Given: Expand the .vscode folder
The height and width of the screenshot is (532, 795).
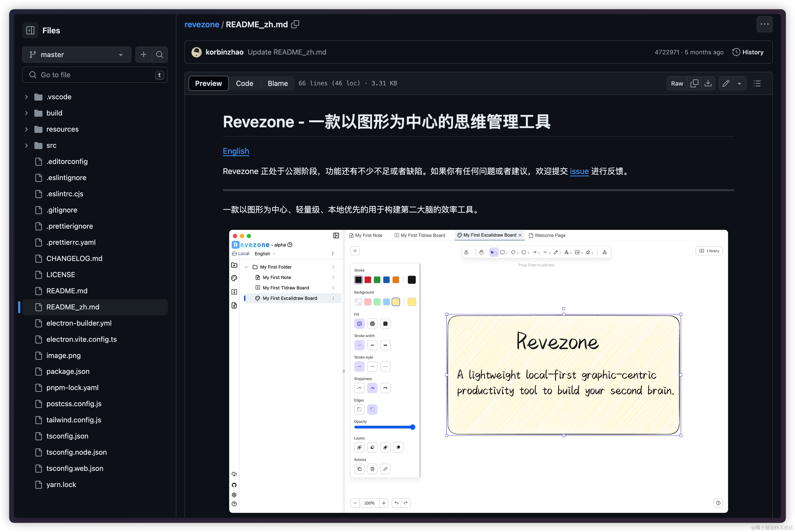Looking at the screenshot, I should (27, 97).
